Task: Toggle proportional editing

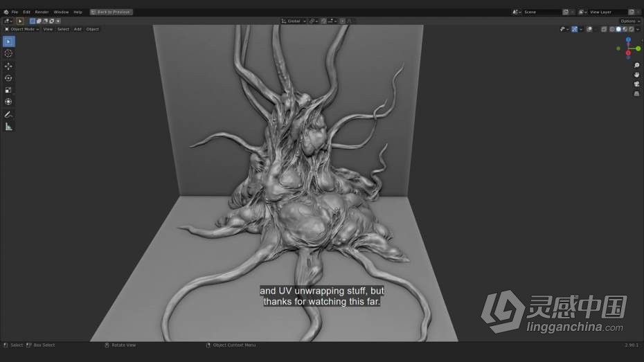Action: (x=343, y=21)
